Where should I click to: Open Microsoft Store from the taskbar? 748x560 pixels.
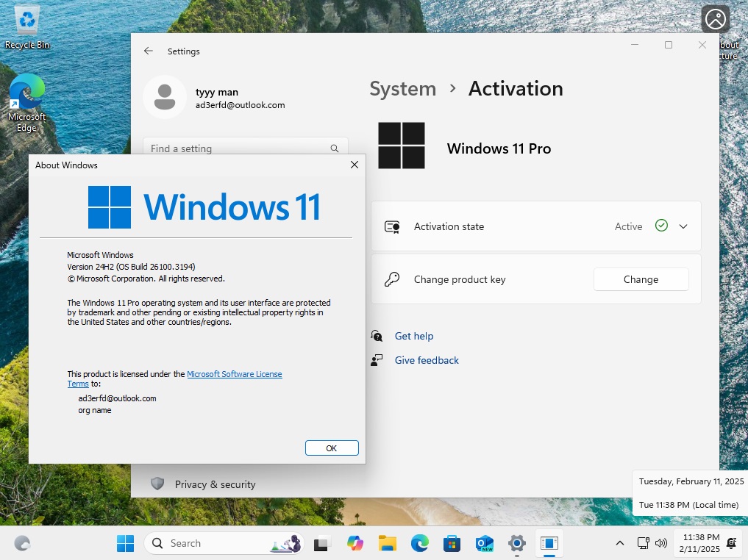tap(452, 543)
